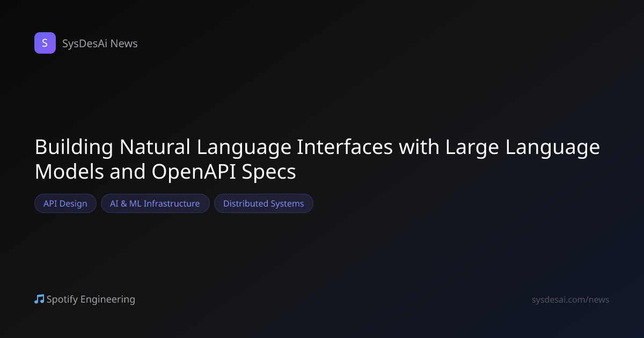The height and width of the screenshot is (338, 644).
Task: Select the AI & ML Infrastructure tag
Action: coord(155,203)
